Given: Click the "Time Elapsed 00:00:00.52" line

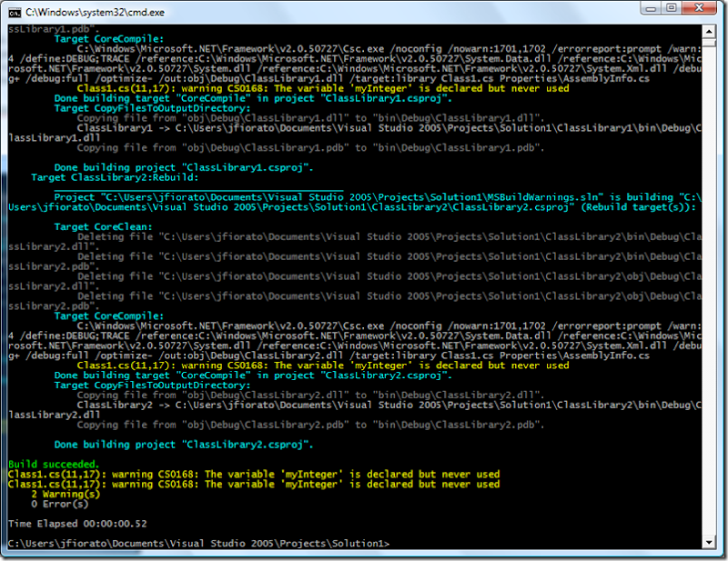Looking at the screenshot, I should [76, 524].
